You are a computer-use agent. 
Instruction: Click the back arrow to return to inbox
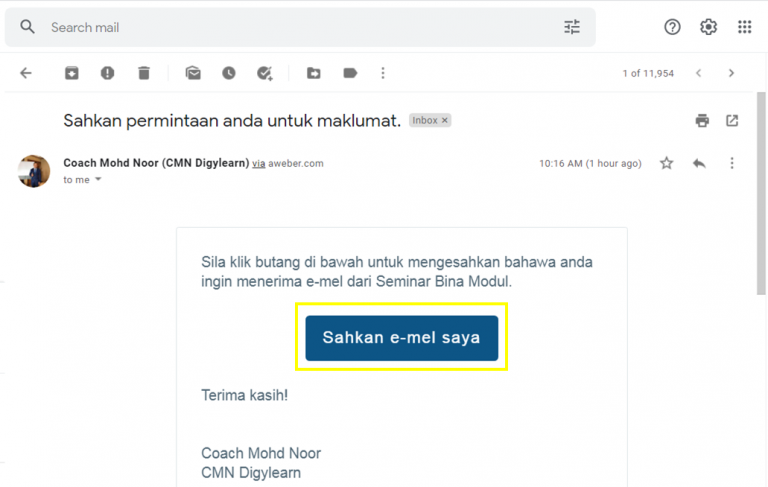pyautogui.click(x=26, y=73)
